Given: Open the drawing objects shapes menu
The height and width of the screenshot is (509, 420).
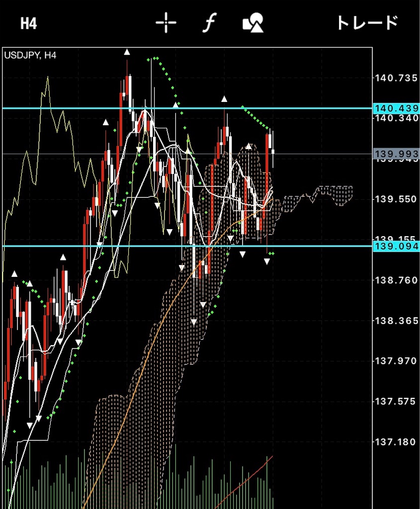Looking at the screenshot, I should point(253,23).
